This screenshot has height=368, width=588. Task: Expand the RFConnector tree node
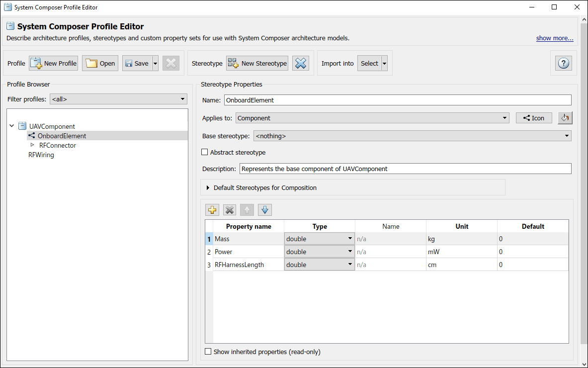tap(32, 145)
